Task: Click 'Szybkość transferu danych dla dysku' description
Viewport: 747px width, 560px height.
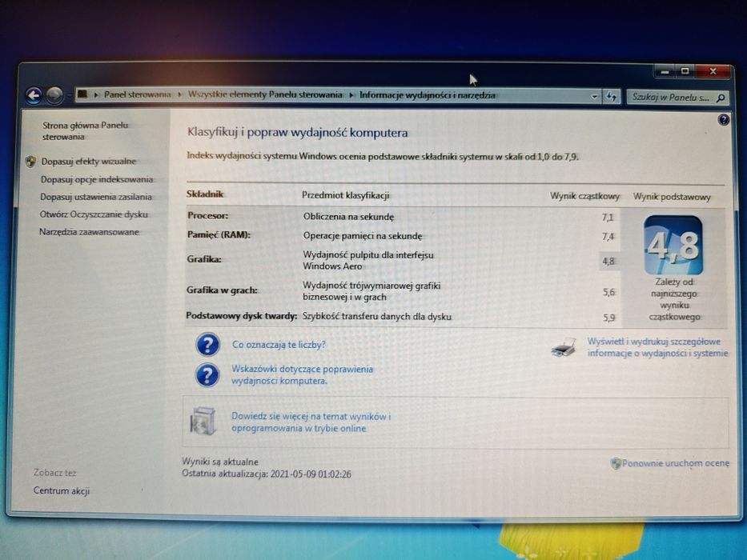Action: click(377, 316)
